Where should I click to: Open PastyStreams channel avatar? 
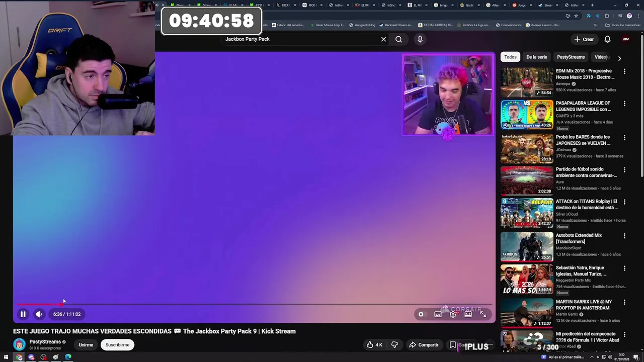19,345
